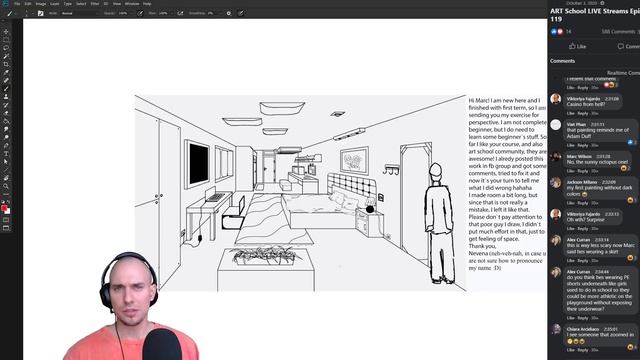Select the Dodge tool
The height and width of the screenshot is (360, 640).
[6, 138]
